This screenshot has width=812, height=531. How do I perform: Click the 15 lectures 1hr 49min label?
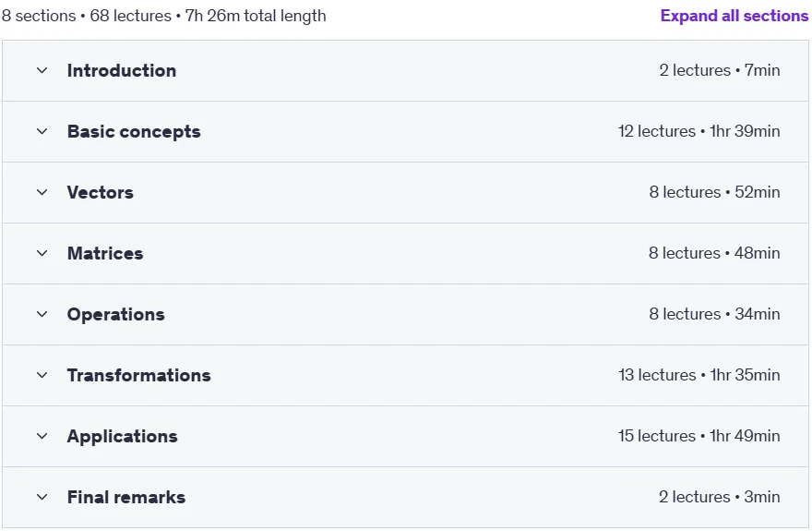point(699,436)
